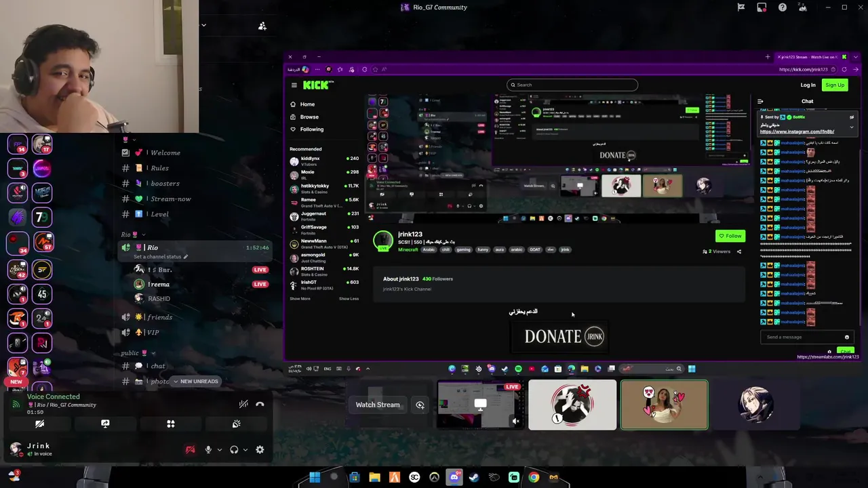Edit channel status pencil icon

[185, 257]
